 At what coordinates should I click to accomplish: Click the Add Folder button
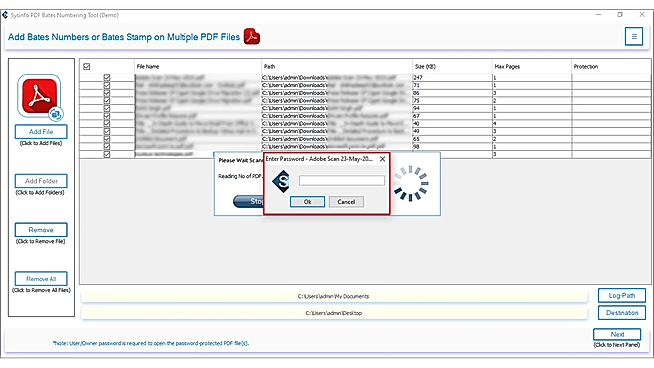[41, 181]
